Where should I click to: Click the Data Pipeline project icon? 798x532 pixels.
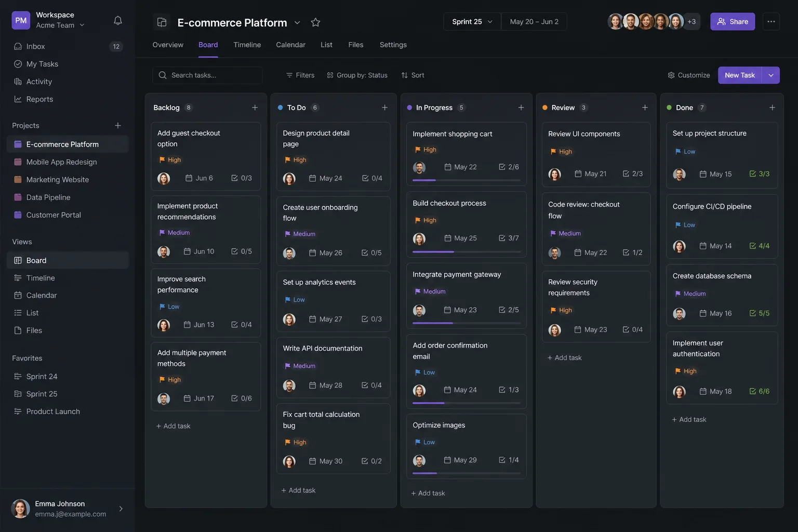tap(18, 197)
